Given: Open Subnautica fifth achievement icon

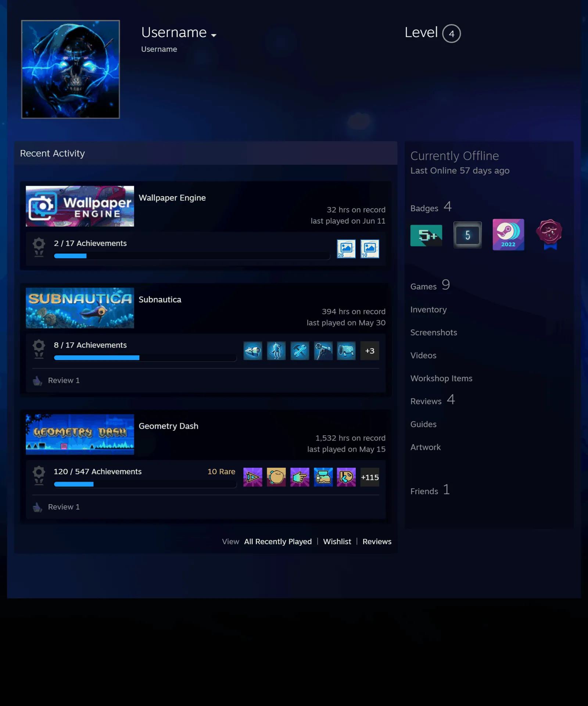Looking at the screenshot, I should [x=347, y=351].
